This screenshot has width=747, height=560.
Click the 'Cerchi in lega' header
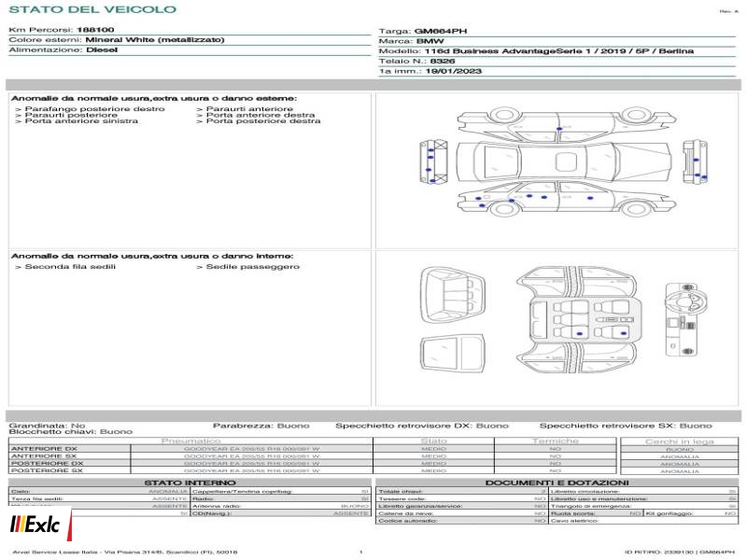pyautogui.click(x=680, y=441)
